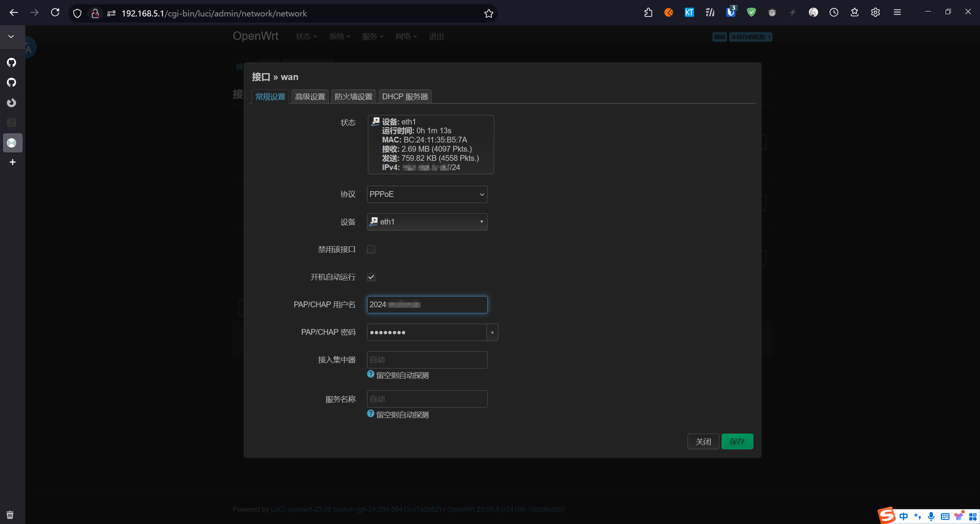Toggle the 禁用该接口 checkbox
This screenshot has width=980, height=524.
tap(371, 249)
